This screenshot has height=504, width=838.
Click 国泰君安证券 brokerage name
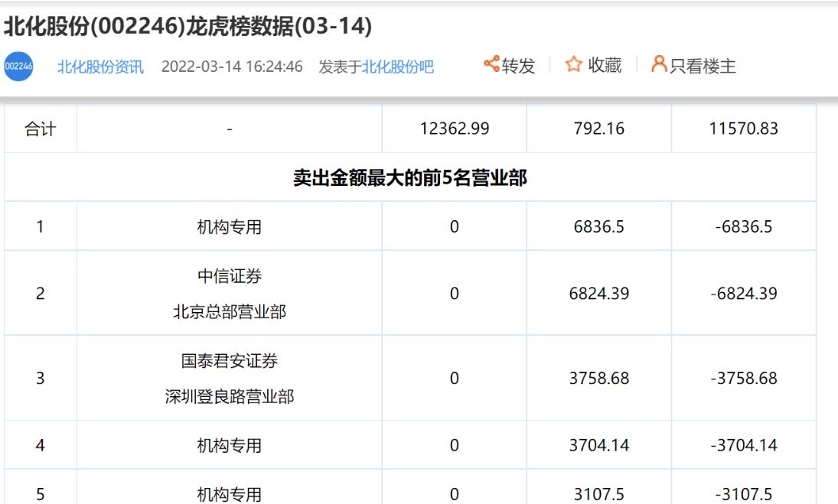pos(230,361)
